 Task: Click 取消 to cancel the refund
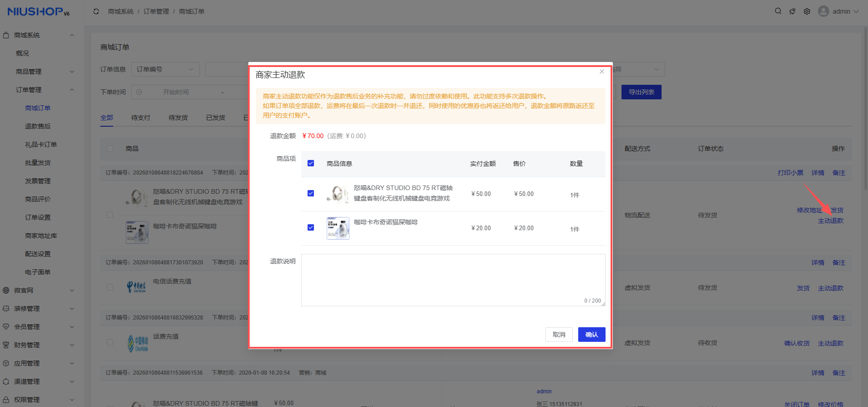coord(559,335)
